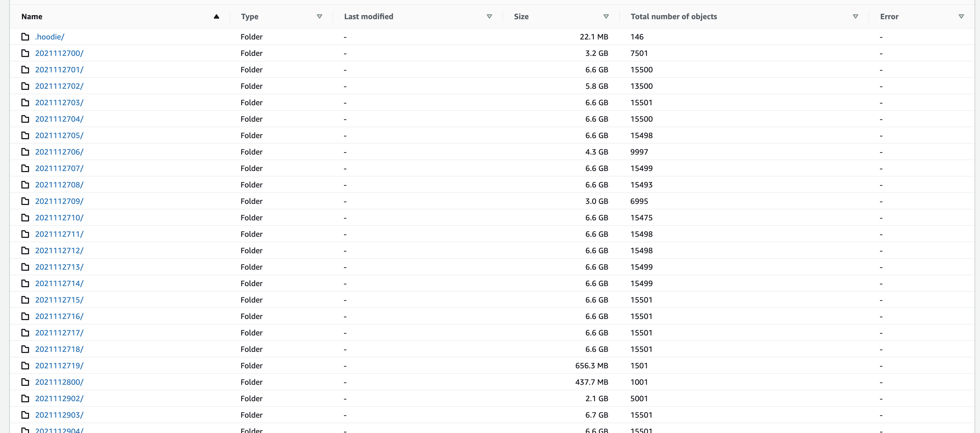Open the .hoodie/ folder link
This screenshot has height=433, width=980.
pyautogui.click(x=49, y=37)
